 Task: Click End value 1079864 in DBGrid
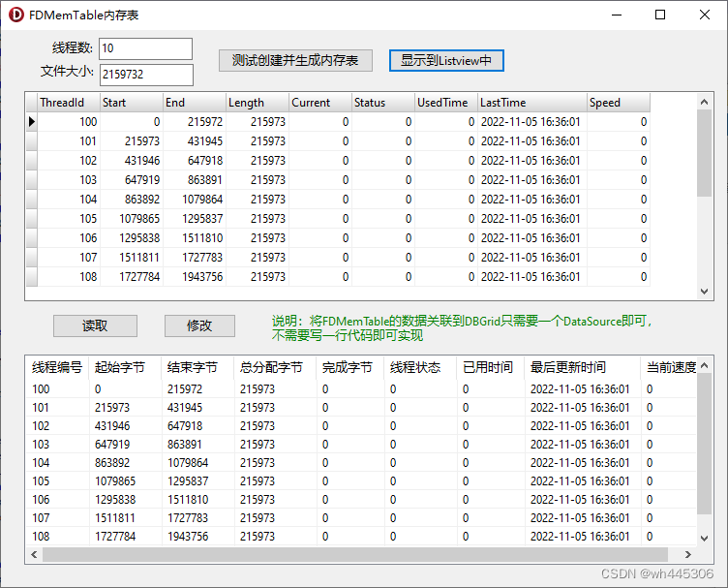pos(195,200)
